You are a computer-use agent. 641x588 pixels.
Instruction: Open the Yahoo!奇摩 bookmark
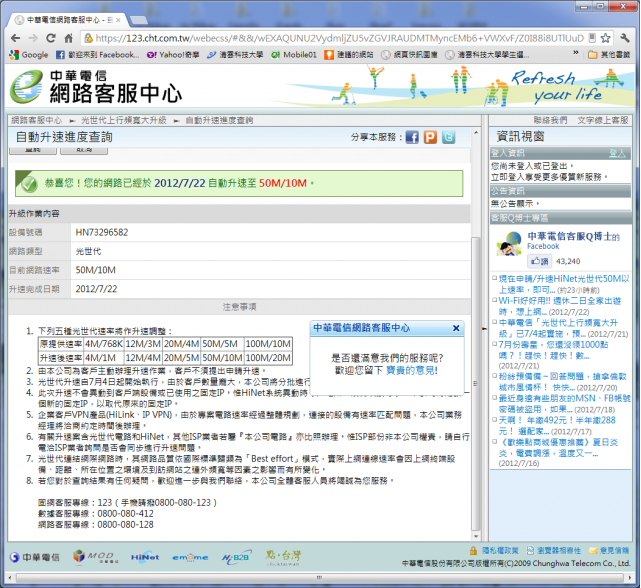click(x=173, y=55)
